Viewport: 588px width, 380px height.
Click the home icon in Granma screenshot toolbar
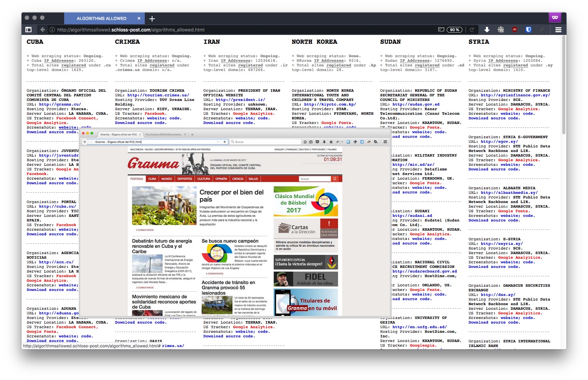point(331,142)
